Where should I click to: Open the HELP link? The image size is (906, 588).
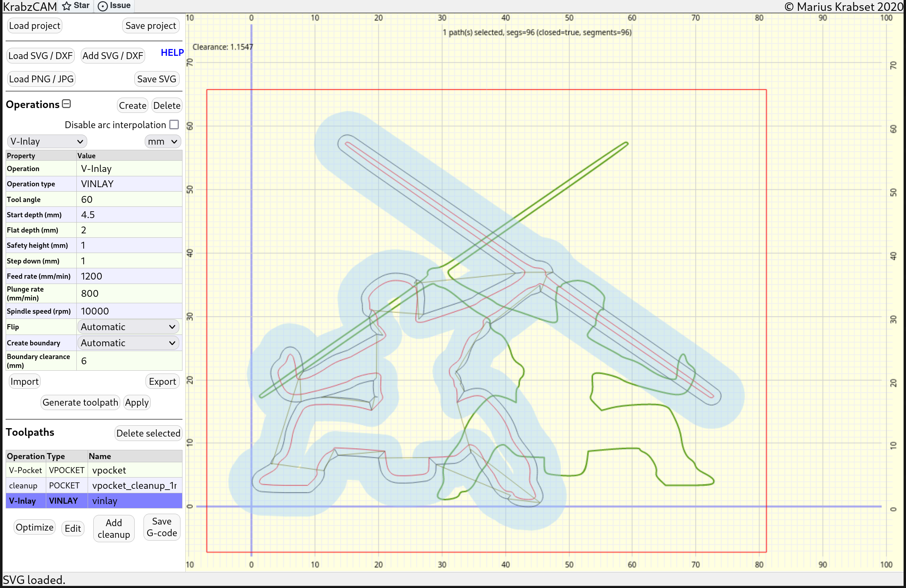pos(172,53)
